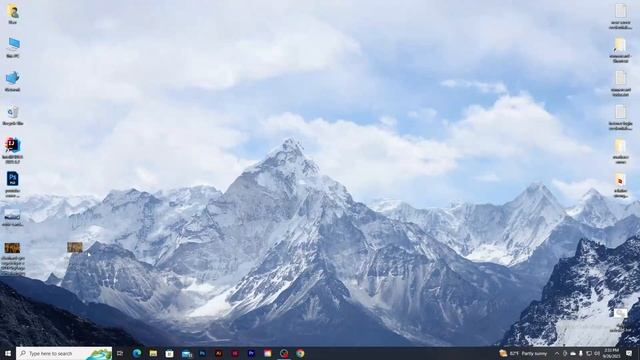Launch Adobe Premiere Pro from the taskbar
The image size is (640, 360).
(251, 353)
